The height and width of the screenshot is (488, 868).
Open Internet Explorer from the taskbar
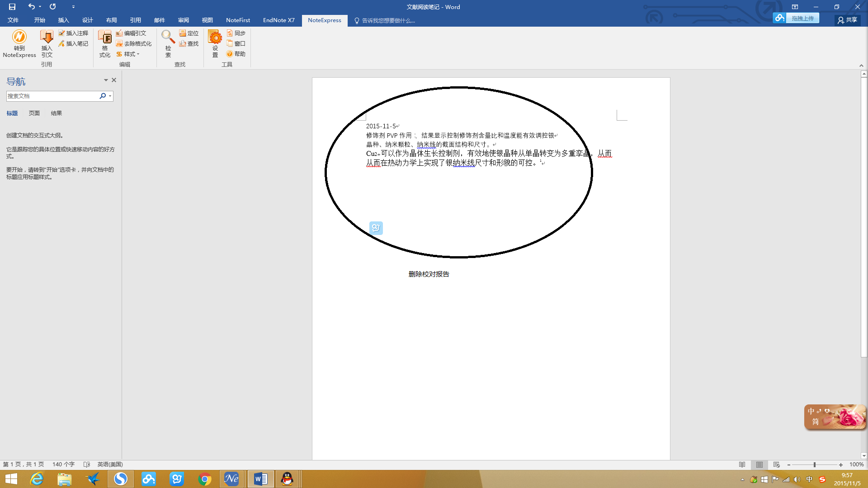pos(36,479)
